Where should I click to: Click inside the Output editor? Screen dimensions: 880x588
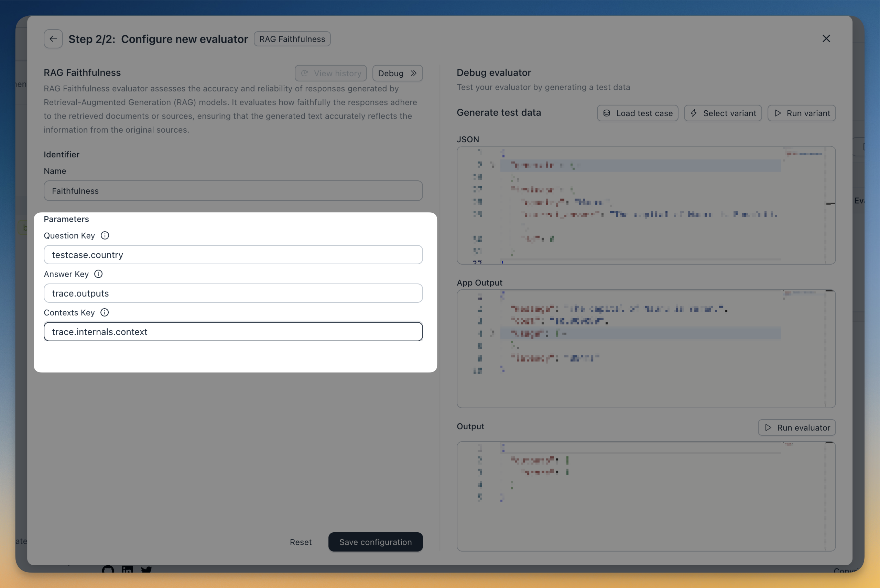(646, 497)
